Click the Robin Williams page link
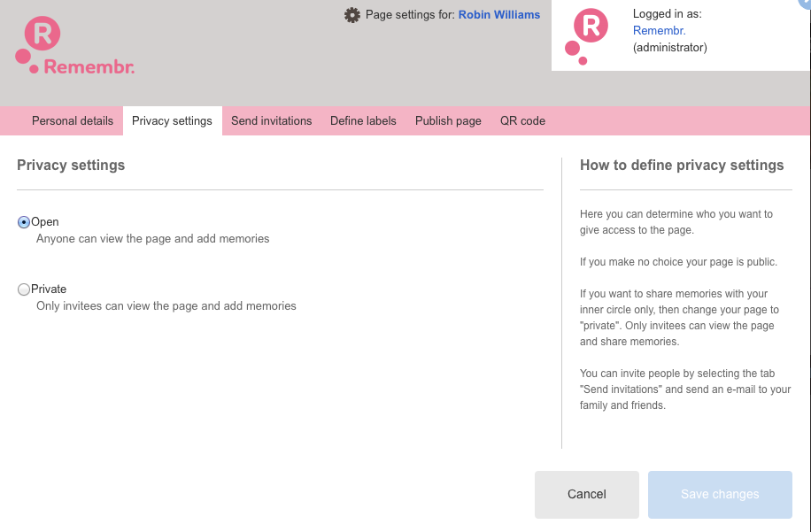The image size is (811, 532). (x=498, y=15)
